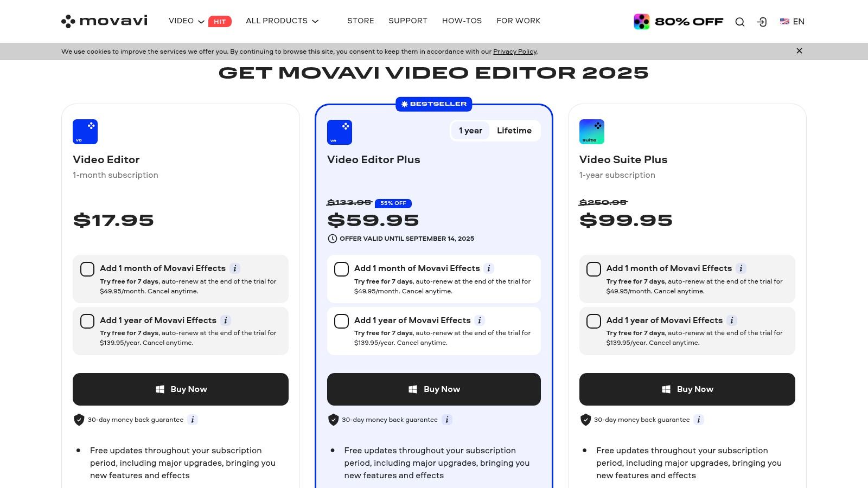Open the search icon in the header

tap(740, 22)
